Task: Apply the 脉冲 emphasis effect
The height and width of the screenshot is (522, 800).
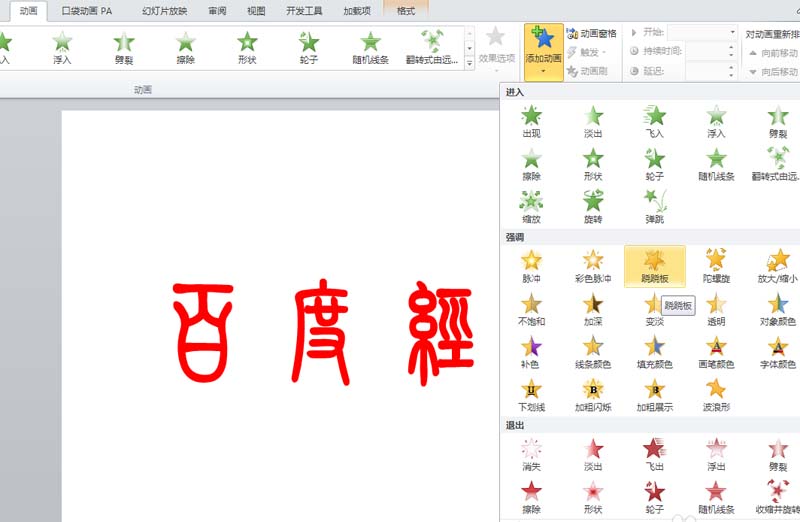Action: coord(531,267)
